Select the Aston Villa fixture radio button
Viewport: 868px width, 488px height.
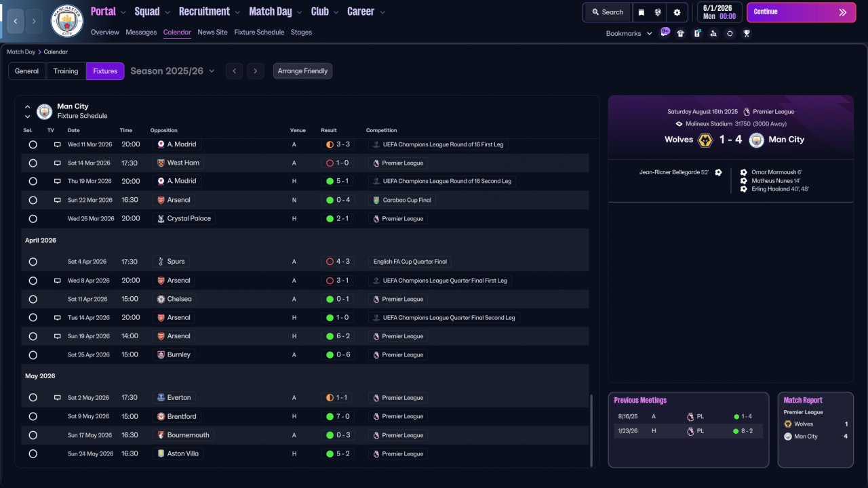(33, 453)
